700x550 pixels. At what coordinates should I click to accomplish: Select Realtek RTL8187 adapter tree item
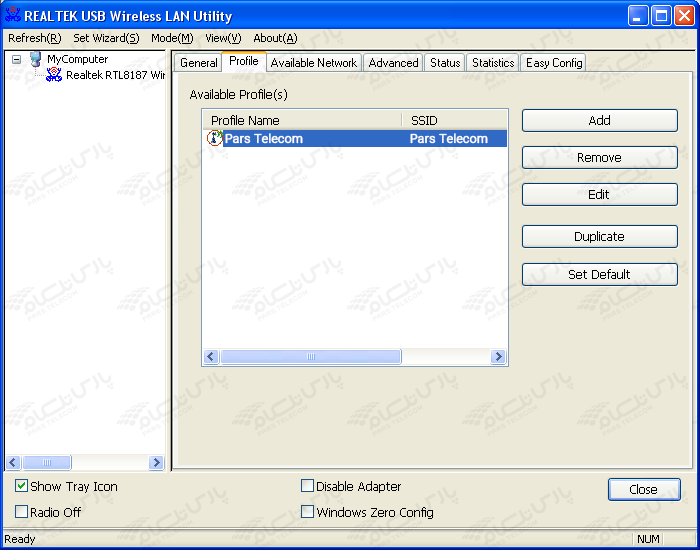115,75
